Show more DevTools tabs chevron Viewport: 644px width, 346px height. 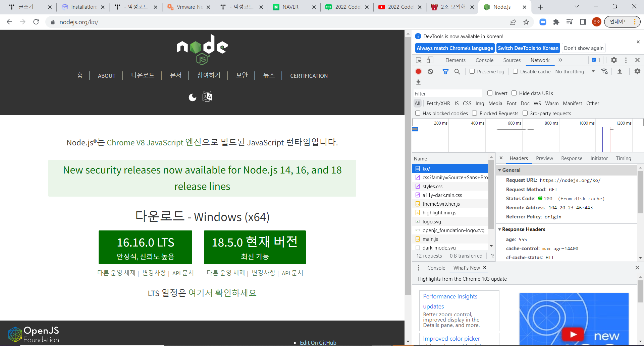pos(560,60)
